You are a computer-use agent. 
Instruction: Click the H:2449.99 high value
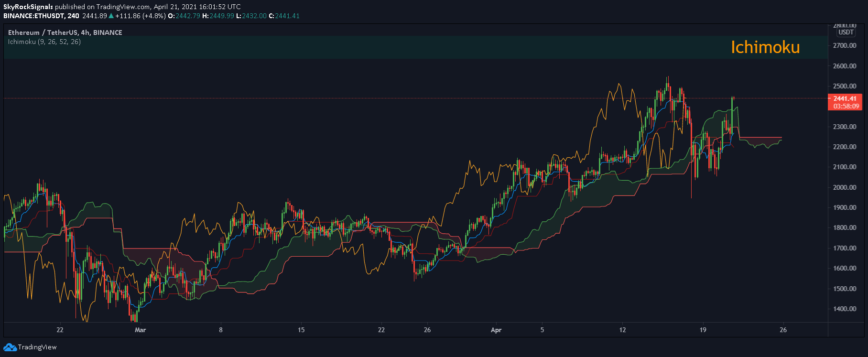coord(218,16)
